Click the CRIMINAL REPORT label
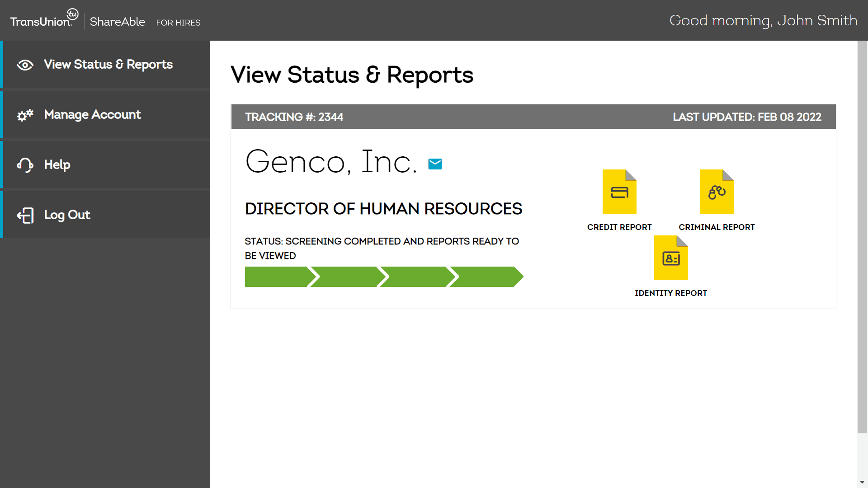Screen dimensions: 868x488 point(716,227)
